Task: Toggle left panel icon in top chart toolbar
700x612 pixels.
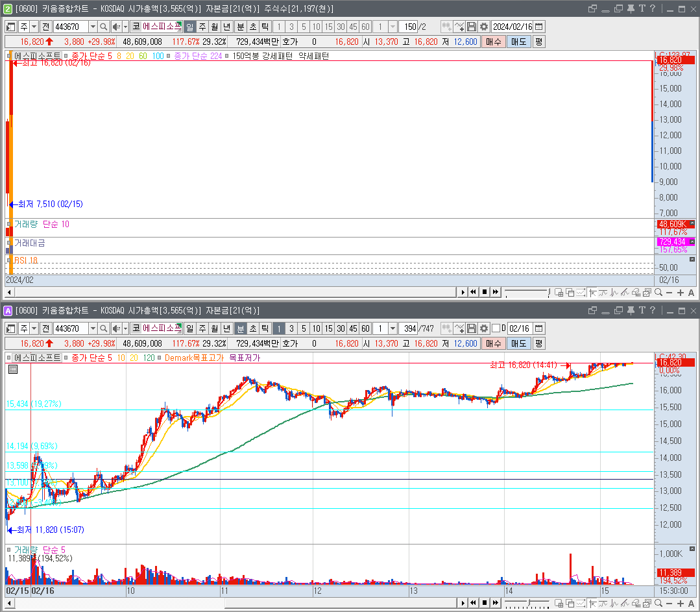Action: pos(11,27)
